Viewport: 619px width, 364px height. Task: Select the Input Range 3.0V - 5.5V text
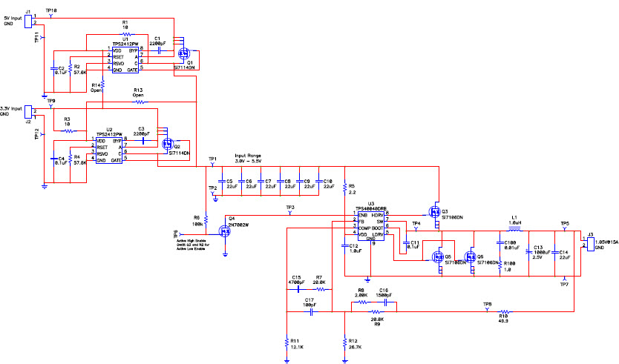click(x=249, y=158)
